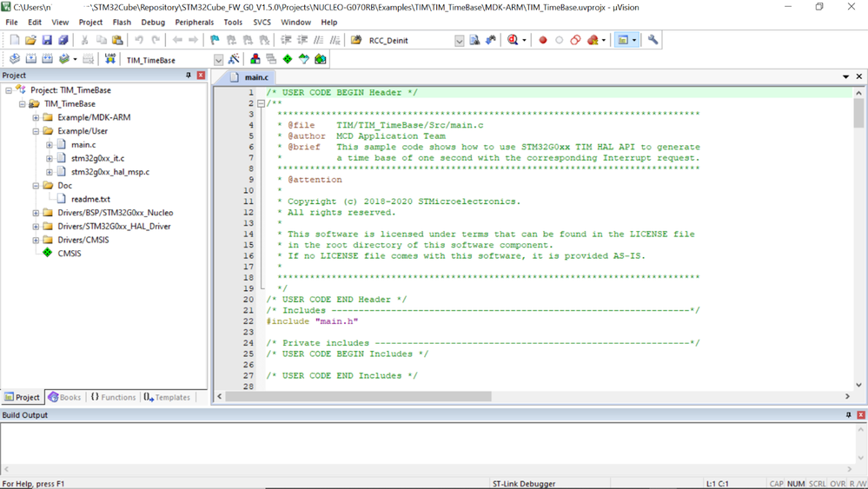Toggle the Build Output panel pin

tap(849, 415)
